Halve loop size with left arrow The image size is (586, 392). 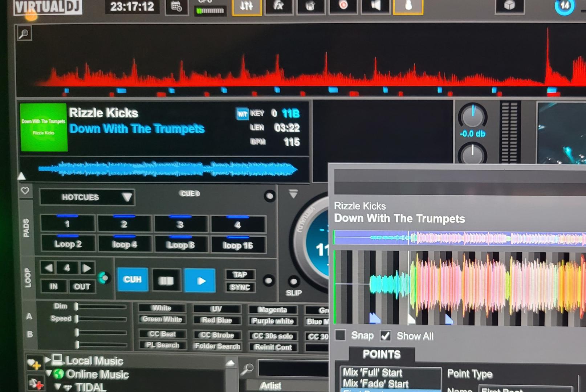tap(48, 268)
